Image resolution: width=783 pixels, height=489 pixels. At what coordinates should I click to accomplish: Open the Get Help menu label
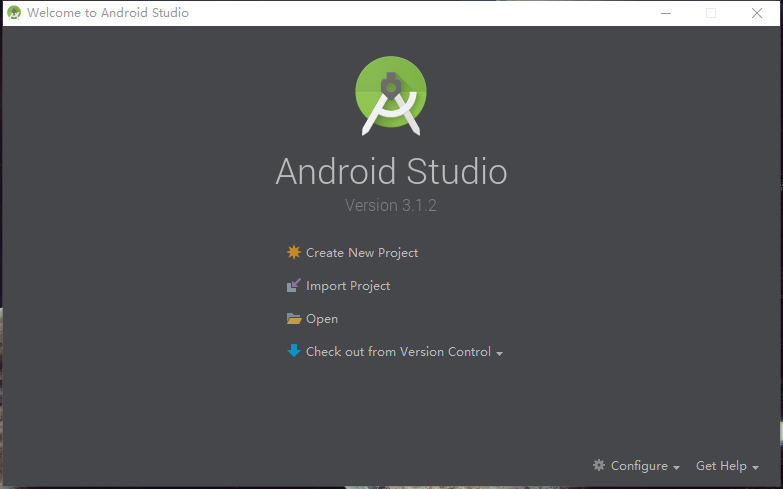[721, 466]
